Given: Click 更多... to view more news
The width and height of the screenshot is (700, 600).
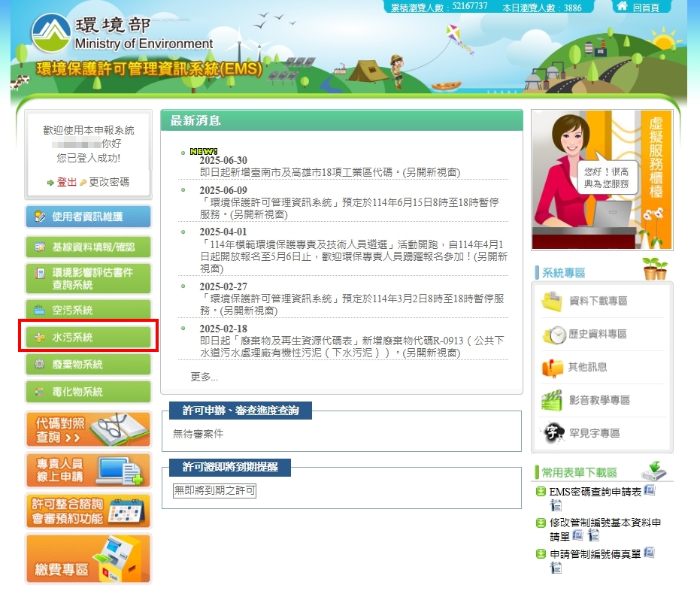Looking at the screenshot, I should 204,377.
